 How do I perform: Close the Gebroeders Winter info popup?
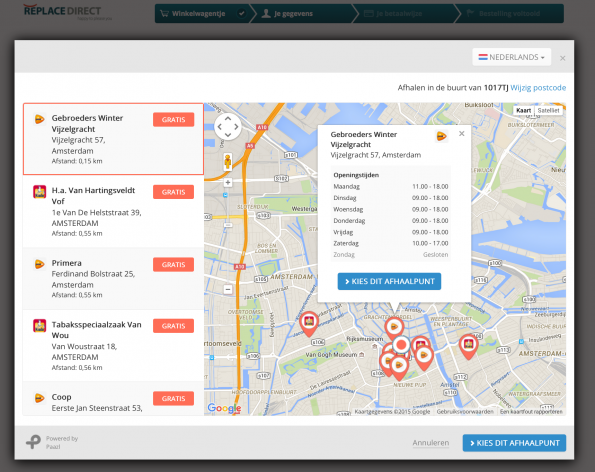pos(461,134)
